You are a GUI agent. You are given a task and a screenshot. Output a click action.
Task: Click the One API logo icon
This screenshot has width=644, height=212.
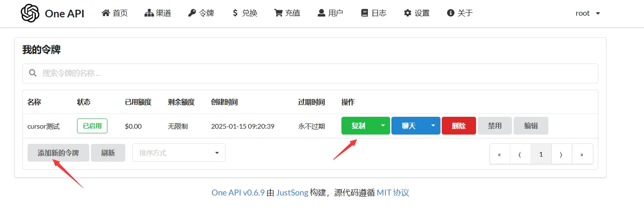(30, 13)
